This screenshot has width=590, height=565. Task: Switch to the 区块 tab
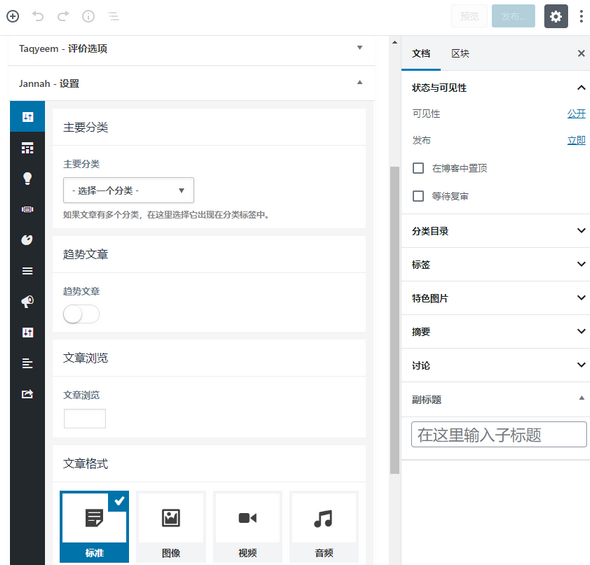tap(460, 54)
